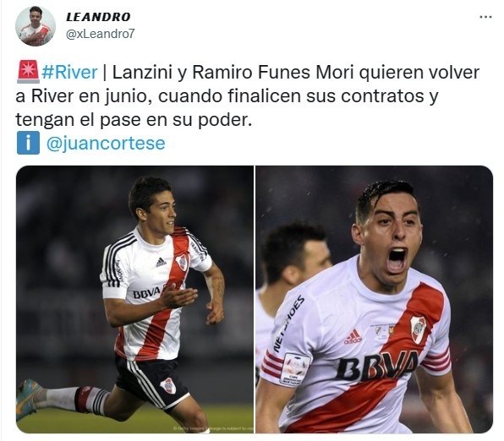Click the BBVA sponsor text on right jersey

[x=378, y=365]
